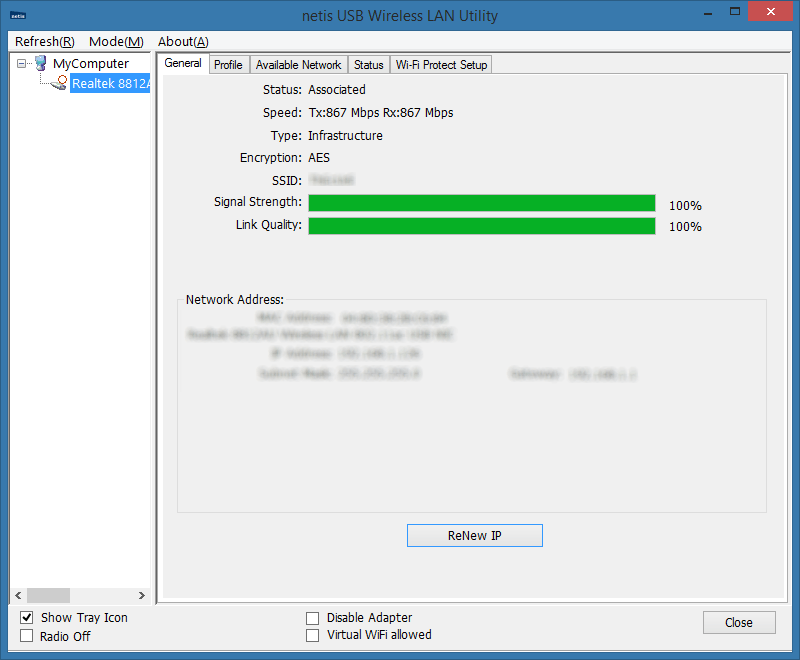This screenshot has height=660, width=800.
Task: Click the tree panel scrollbar thumb
Action: pos(48,595)
